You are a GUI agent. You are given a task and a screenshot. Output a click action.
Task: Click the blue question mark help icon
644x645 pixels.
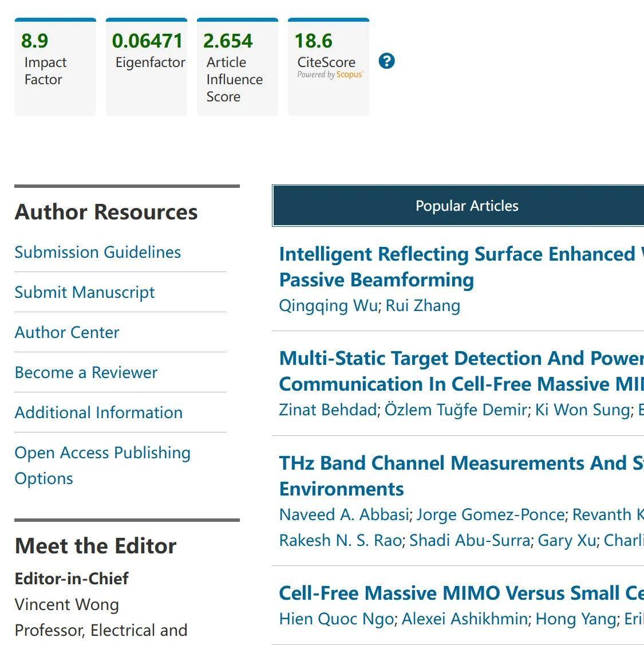click(x=387, y=61)
